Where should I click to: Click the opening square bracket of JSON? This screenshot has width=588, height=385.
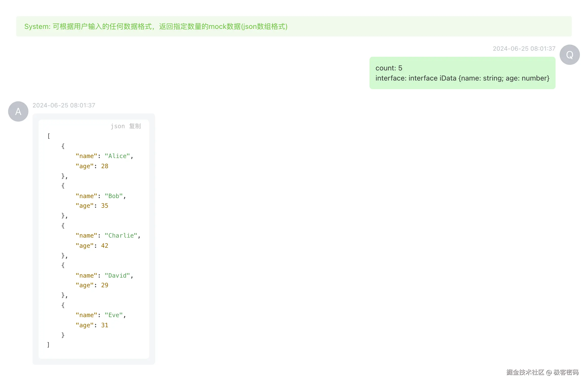(x=49, y=136)
